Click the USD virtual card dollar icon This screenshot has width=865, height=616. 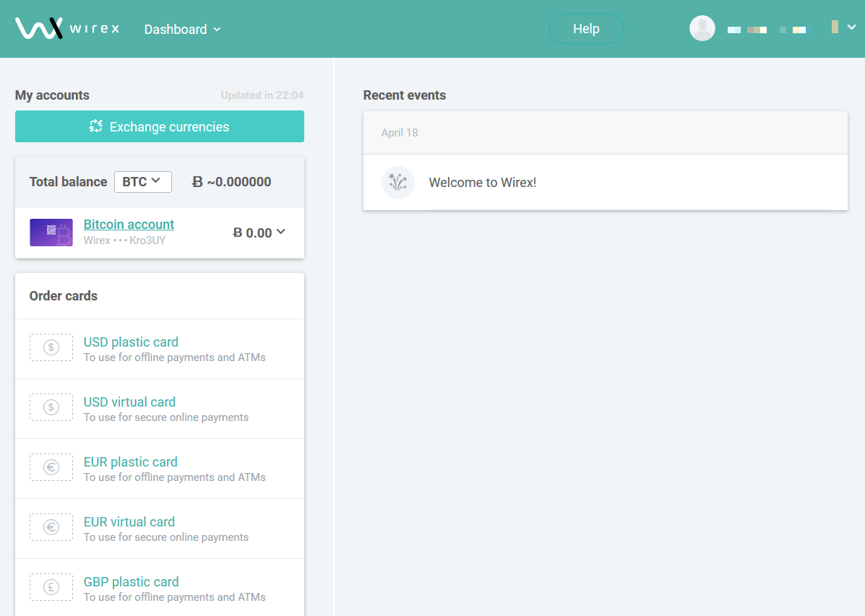pos(51,407)
